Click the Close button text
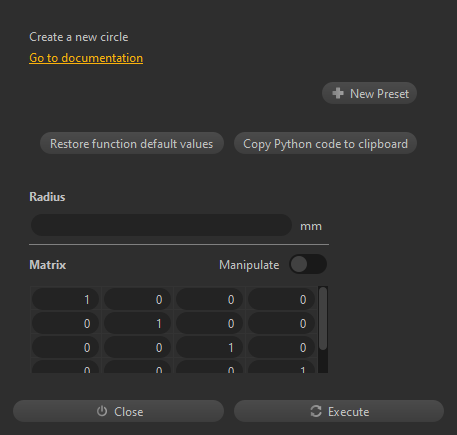 point(129,412)
